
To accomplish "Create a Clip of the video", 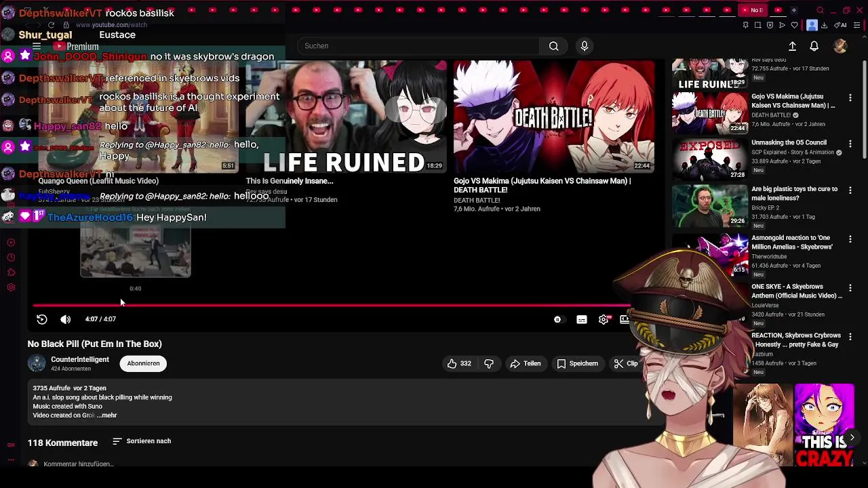I will point(626,364).
